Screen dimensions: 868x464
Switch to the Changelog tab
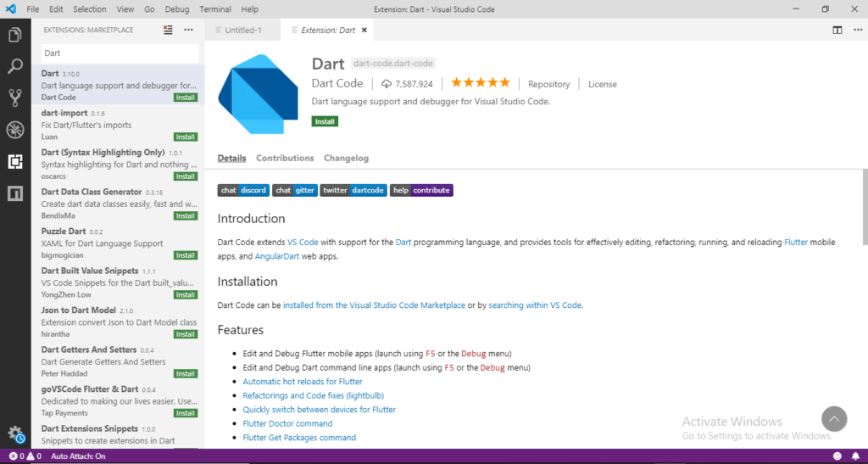[346, 158]
